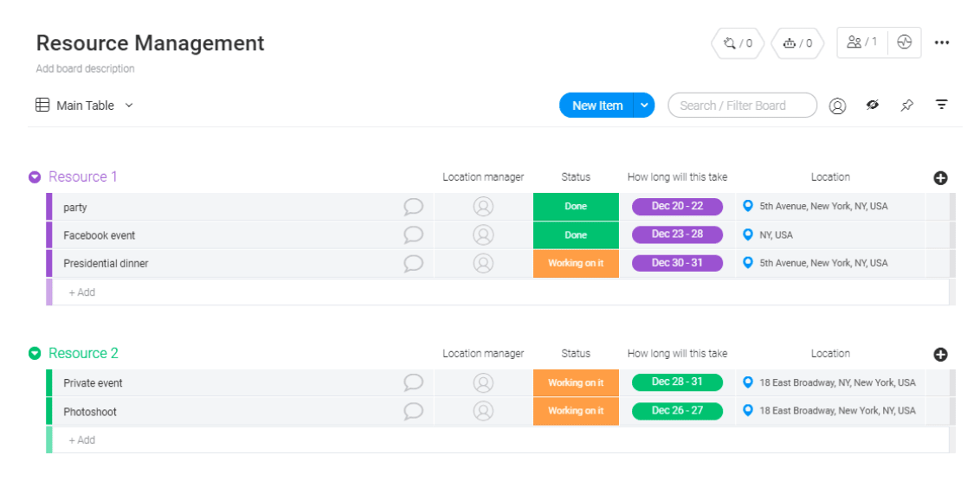Open the integrations counter icon
The width and height of the screenshot is (980, 481).
click(x=738, y=43)
